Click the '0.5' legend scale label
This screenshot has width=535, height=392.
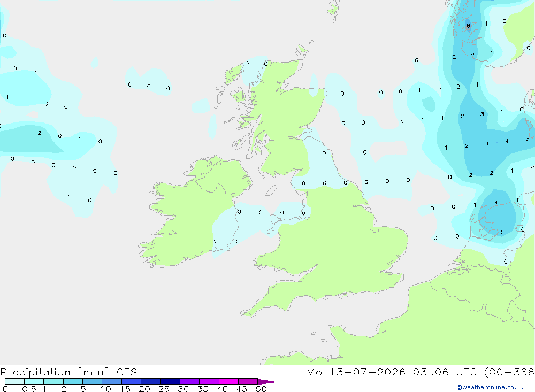29,389
